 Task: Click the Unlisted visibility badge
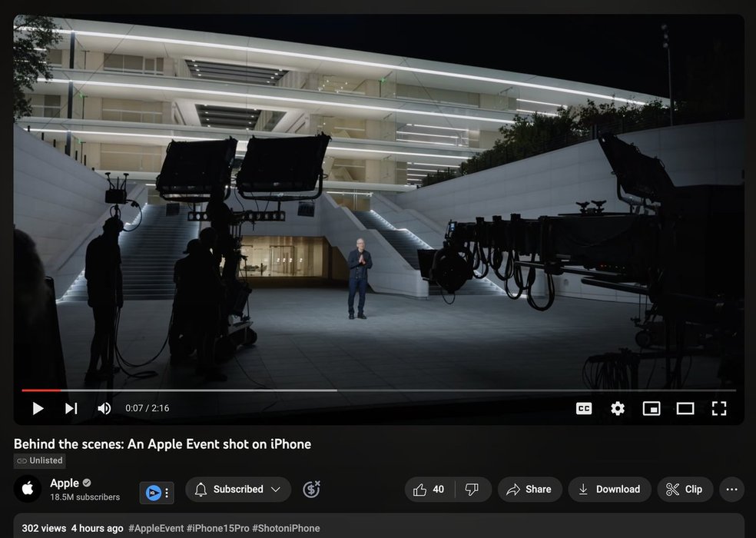39,461
